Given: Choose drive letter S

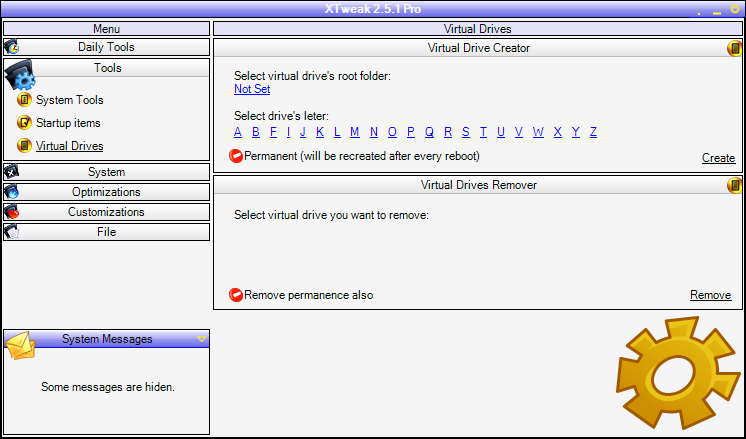Looking at the screenshot, I should (465, 132).
